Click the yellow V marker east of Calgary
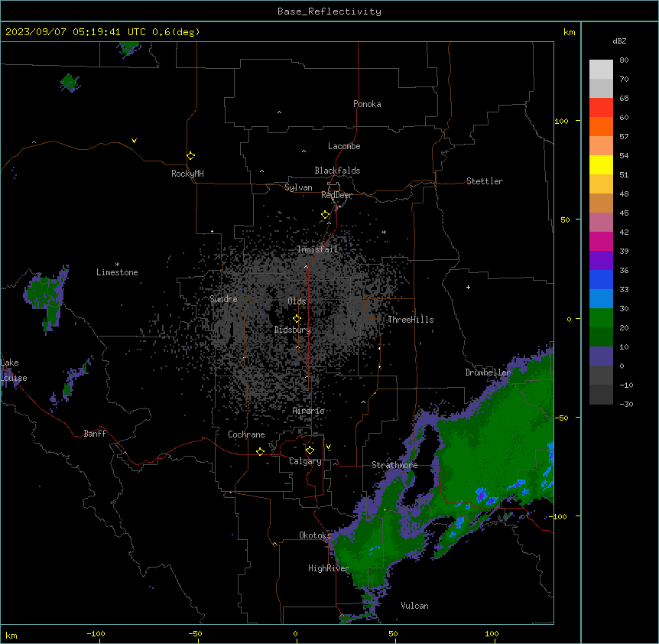The width and height of the screenshot is (659, 644). tap(328, 447)
